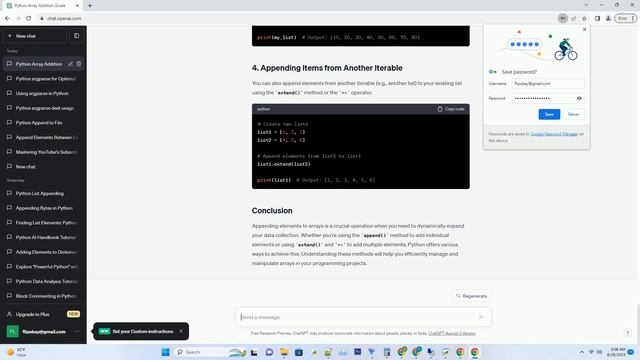The width and height of the screenshot is (640, 360).
Task: Open the chat titled New chat under Today
Action: point(43,167)
